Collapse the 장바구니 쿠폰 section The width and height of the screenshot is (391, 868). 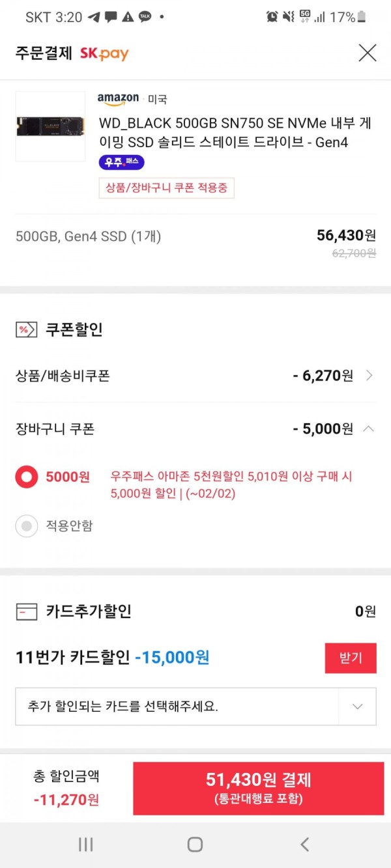pyautogui.click(x=368, y=428)
